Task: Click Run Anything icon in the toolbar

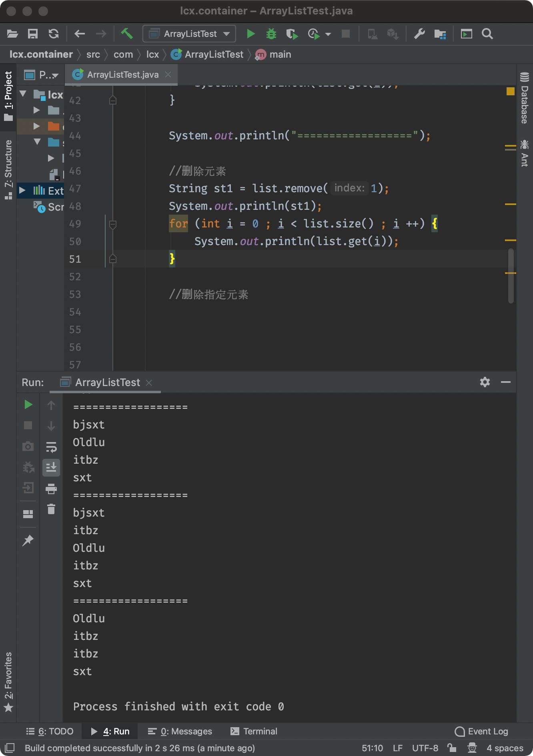Action: pos(467,34)
